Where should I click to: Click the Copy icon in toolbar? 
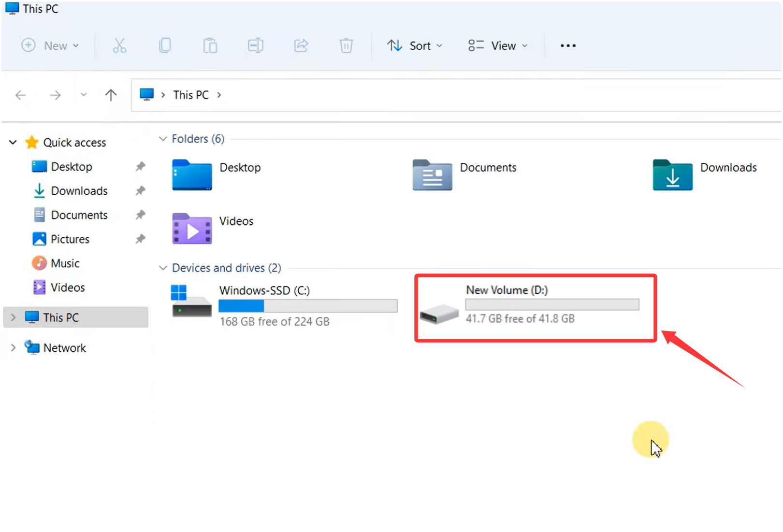(165, 45)
